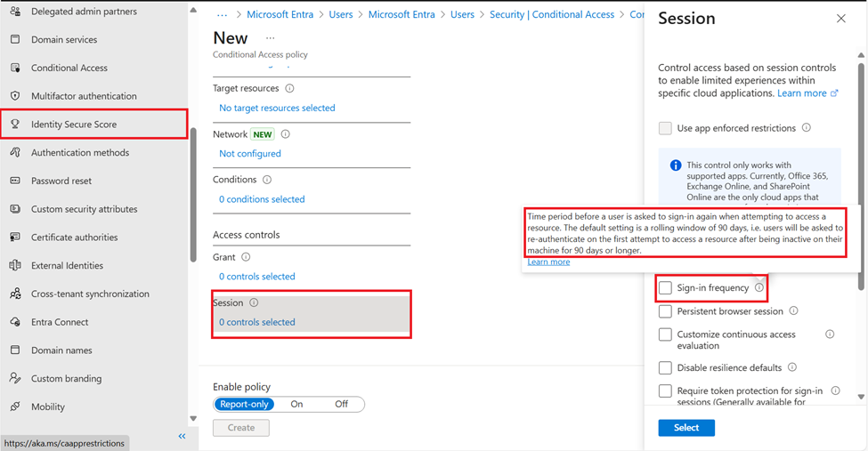This screenshot has height=451, width=868.
Task: Click the info icon beside Grant
Action: (x=246, y=257)
